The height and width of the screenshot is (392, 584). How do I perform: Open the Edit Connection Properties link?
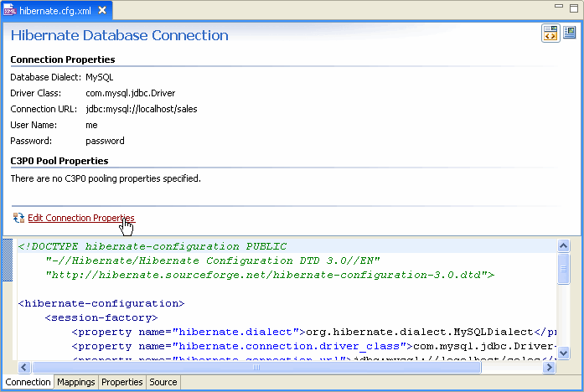coord(81,218)
